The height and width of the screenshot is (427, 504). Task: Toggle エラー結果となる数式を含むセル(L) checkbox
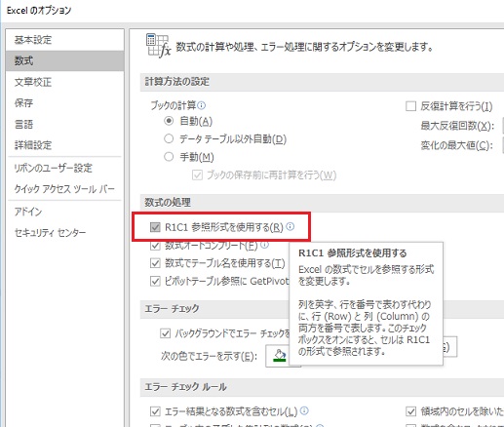point(155,411)
